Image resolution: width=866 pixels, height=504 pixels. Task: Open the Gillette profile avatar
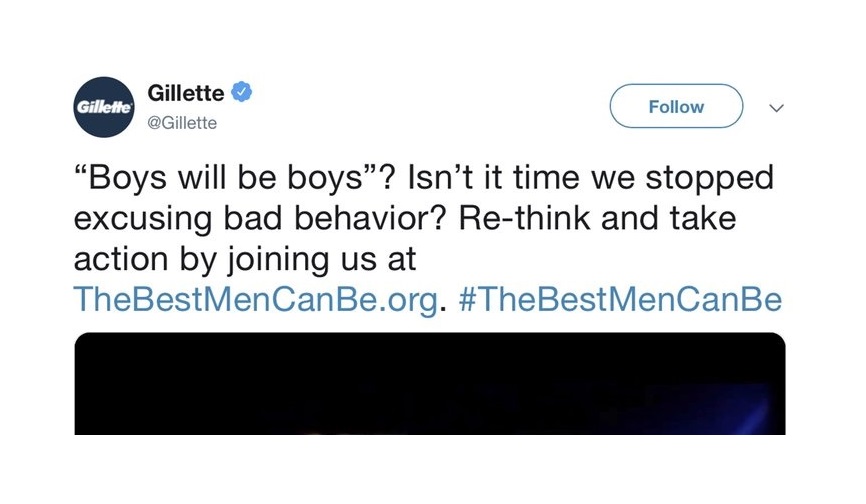(x=103, y=107)
